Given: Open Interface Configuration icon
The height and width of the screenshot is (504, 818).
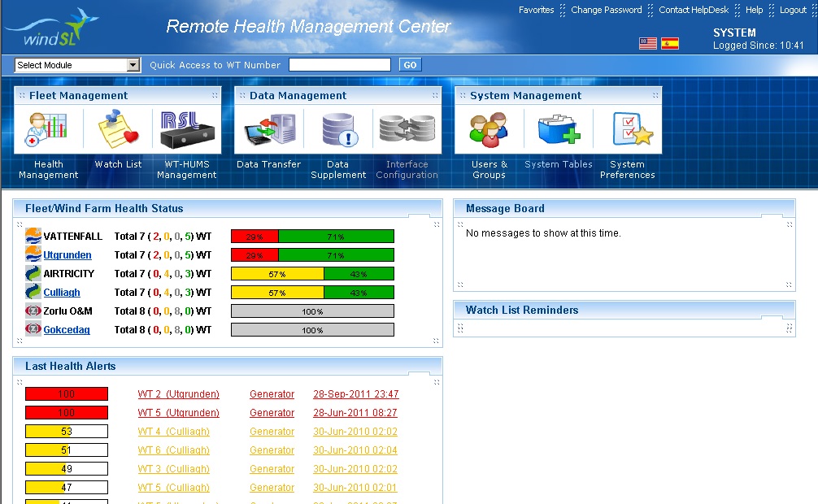Looking at the screenshot, I should tap(407, 129).
